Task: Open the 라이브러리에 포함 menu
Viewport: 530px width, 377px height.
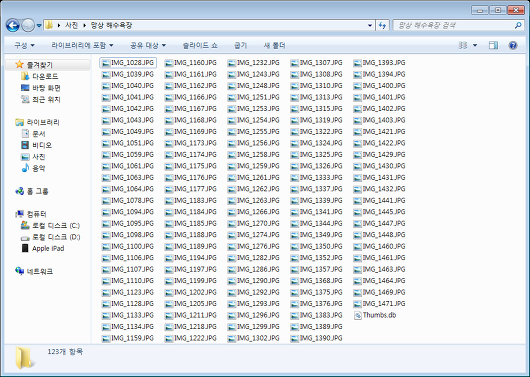Action: 82,45
